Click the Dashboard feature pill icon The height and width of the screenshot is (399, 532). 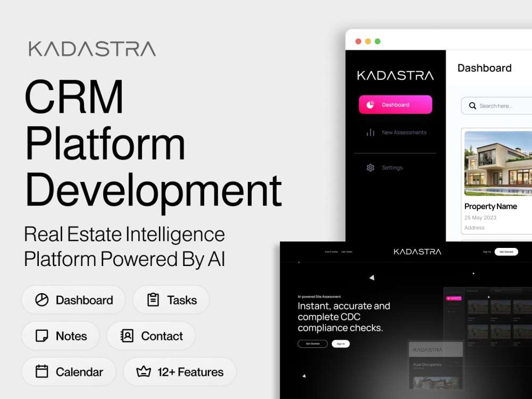(41, 300)
